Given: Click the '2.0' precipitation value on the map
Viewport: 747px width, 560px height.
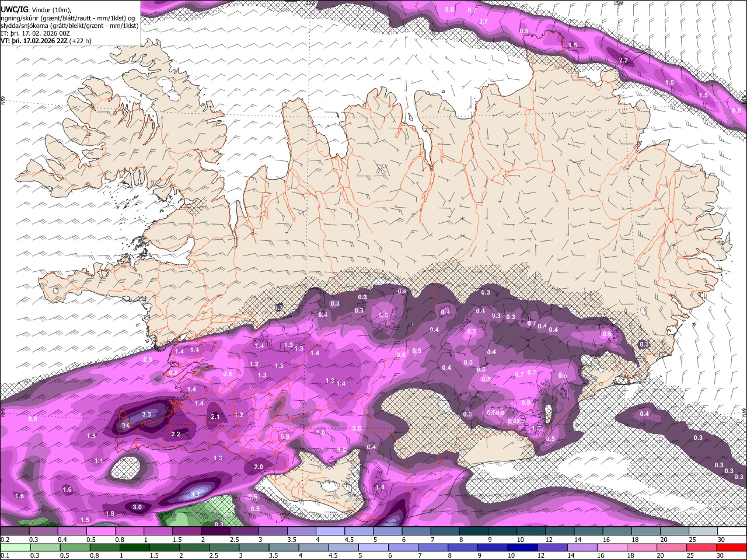Looking at the screenshot, I should (259, 467).
